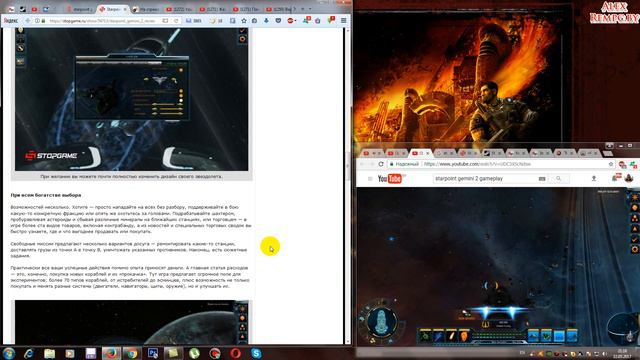Open Opera browser from taskbar
This screenshot has width=640, height=360.
tap(236, 353)
